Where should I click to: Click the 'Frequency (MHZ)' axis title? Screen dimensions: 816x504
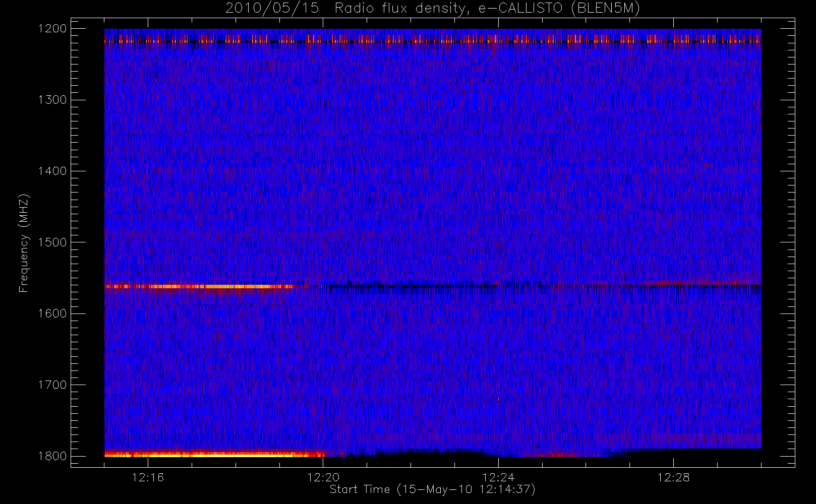[x=24, y=243]
